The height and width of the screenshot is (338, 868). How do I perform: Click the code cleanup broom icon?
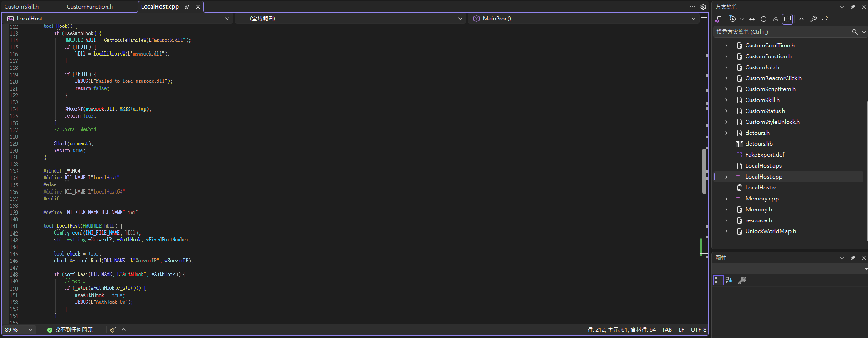tap(112, 330)
